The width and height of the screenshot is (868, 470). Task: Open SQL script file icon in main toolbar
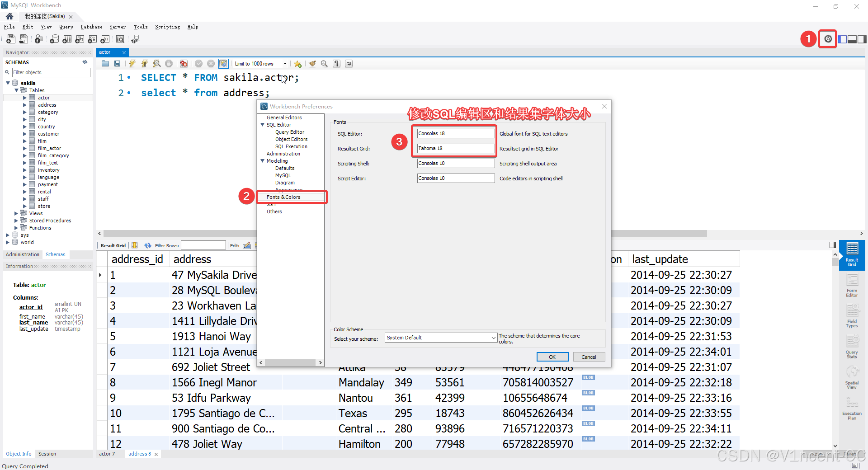point(24,39)
